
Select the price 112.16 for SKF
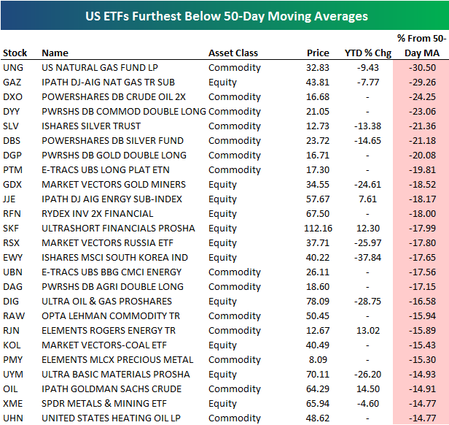tap(318, 228)
